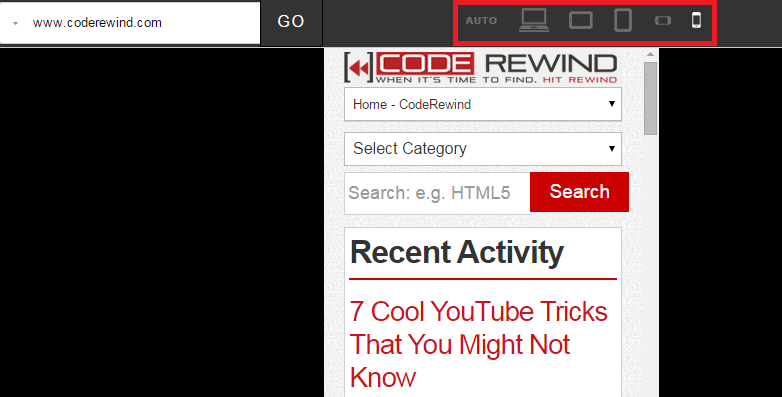Open URL history dropdown arrow
Image resolution: width=782 pixels, height=397 pixels.
(15, 23)
